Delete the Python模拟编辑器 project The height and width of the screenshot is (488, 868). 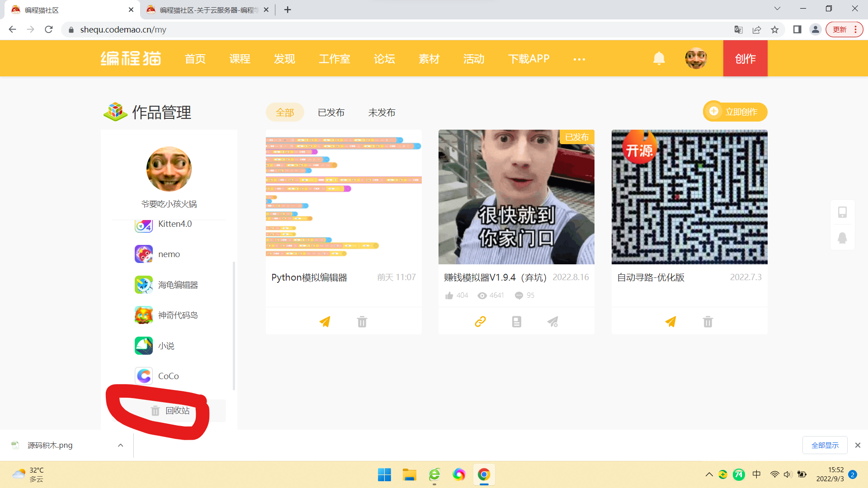click(x=362, y=322)
